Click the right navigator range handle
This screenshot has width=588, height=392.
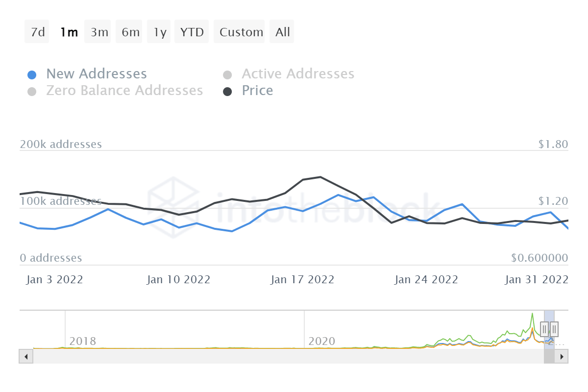554,328
